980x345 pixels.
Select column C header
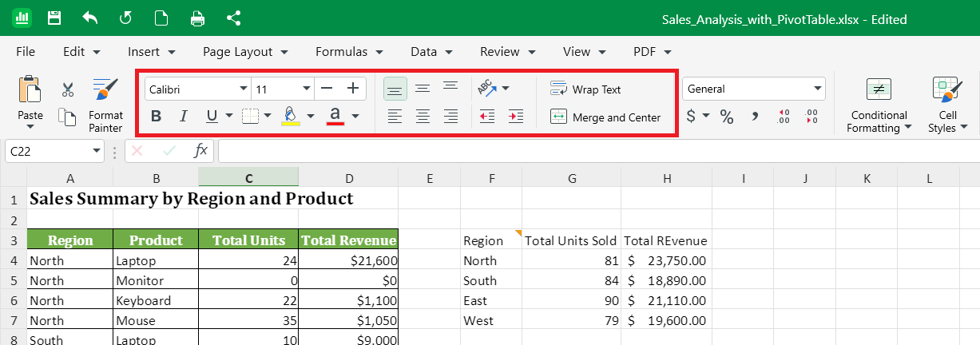click(248, 177)
